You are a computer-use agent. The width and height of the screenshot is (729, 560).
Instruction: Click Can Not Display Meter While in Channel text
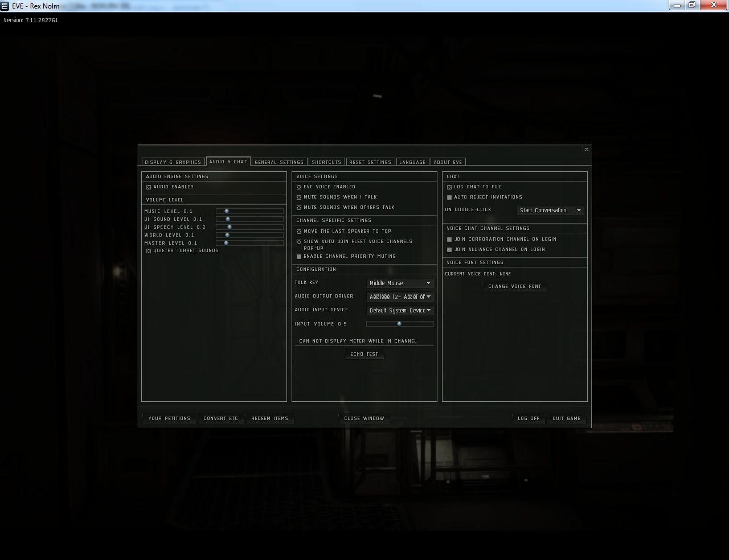pos(358,341)
